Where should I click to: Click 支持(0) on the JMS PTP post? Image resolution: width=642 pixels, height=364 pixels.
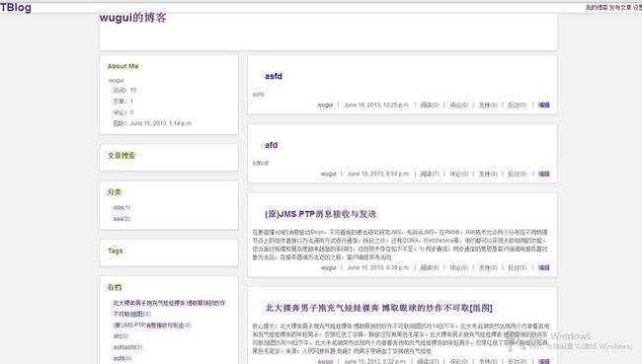pos(488,267)
